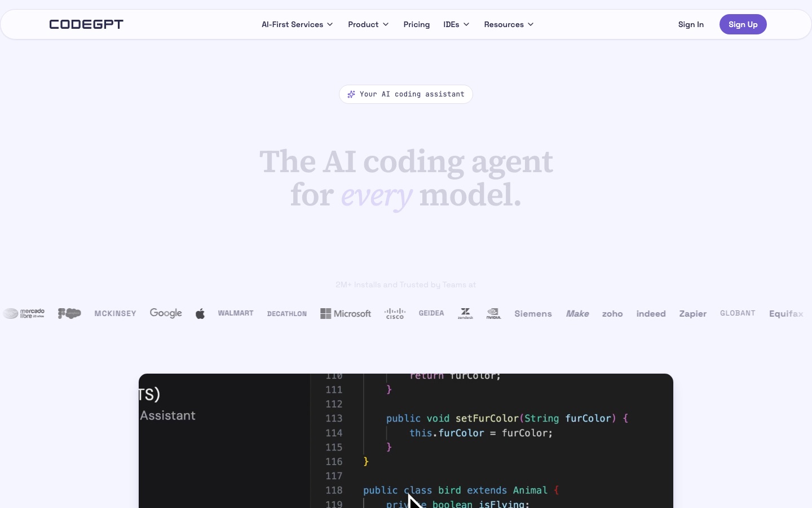Click the McKinsey logo
This screenshot has width=812, height=508.
[x=115, y=313]
